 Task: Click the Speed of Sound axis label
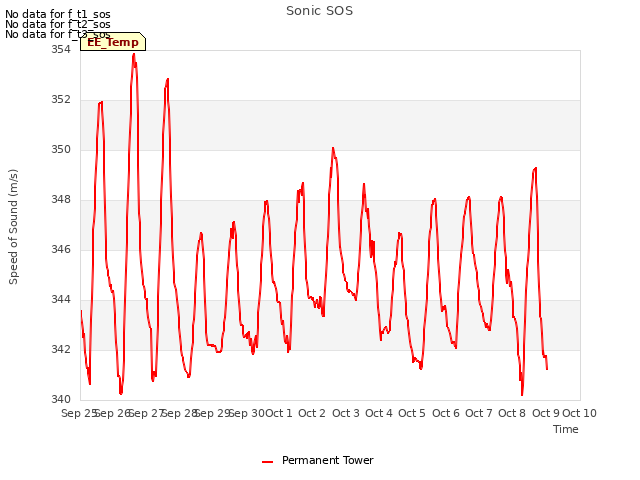[13, 227]
